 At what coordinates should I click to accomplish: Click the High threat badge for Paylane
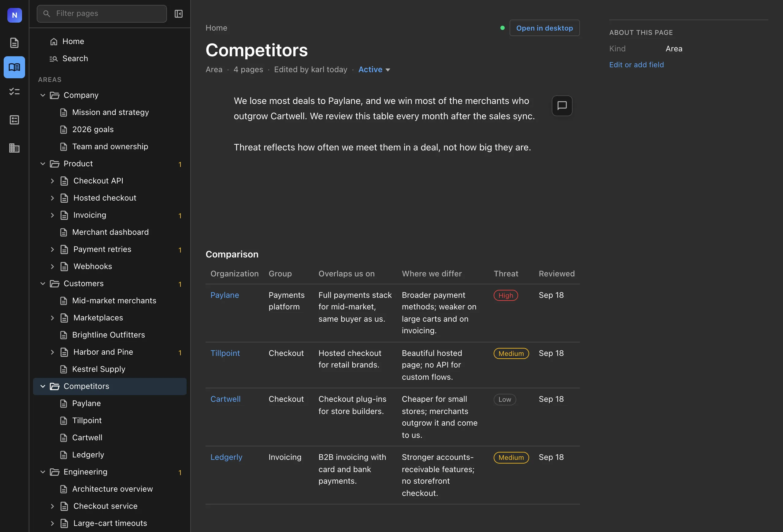(506, 295)
